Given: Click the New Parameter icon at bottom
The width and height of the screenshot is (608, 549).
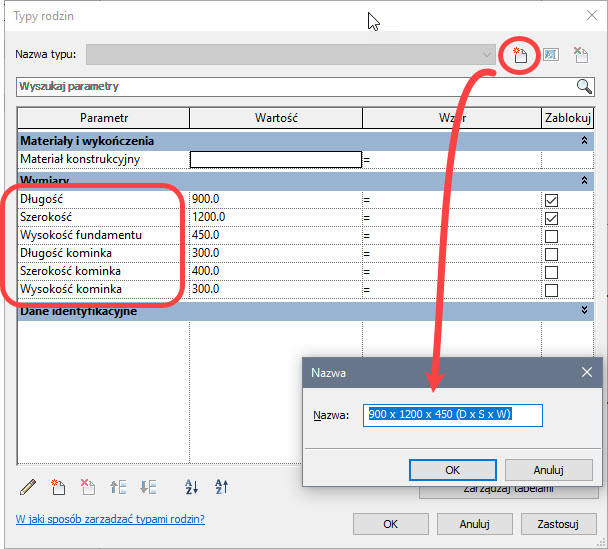Looking at the screenshot, I should point(58,487).
